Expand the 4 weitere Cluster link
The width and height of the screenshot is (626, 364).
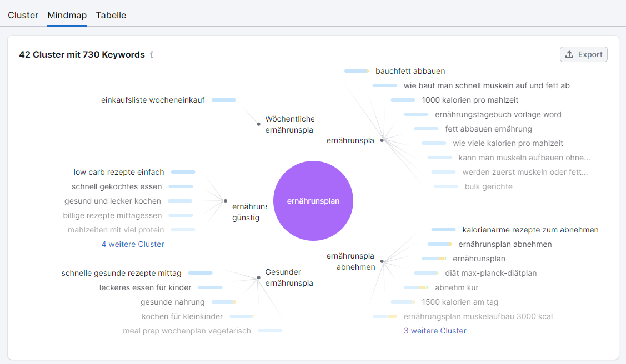132,244
